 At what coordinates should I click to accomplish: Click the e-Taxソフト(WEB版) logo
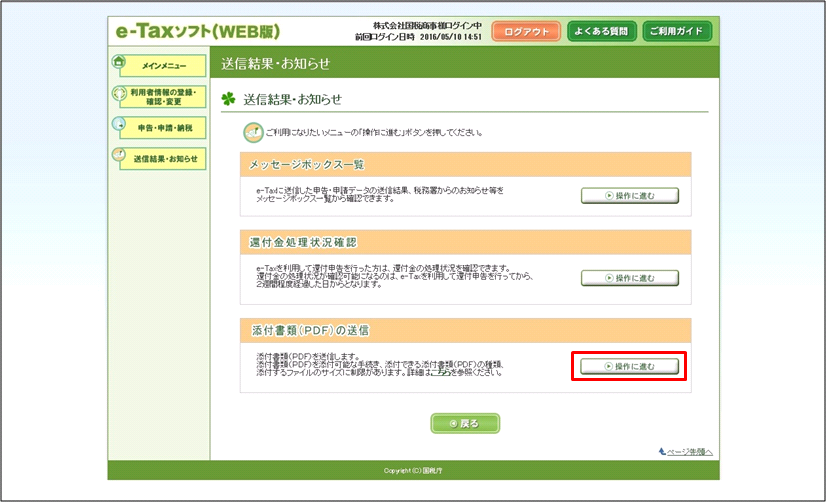pos(198,31)
